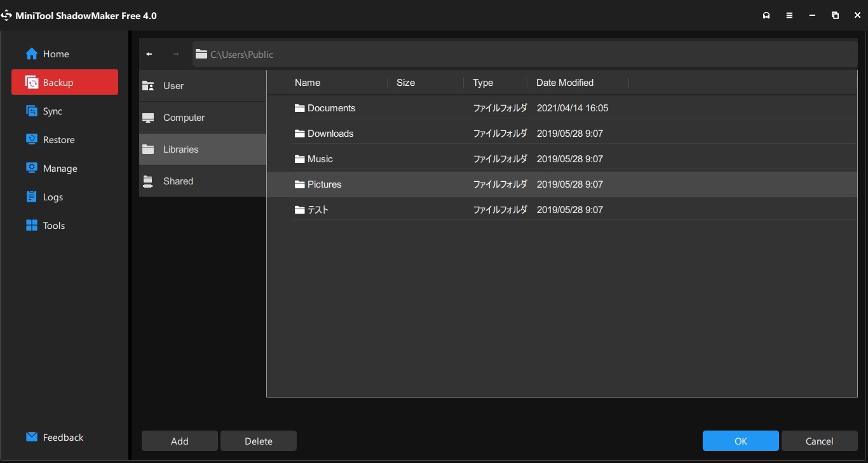The height and width of the screenshot is (463, 868).
Task: Click the Add button
Action: pos(180,441)
